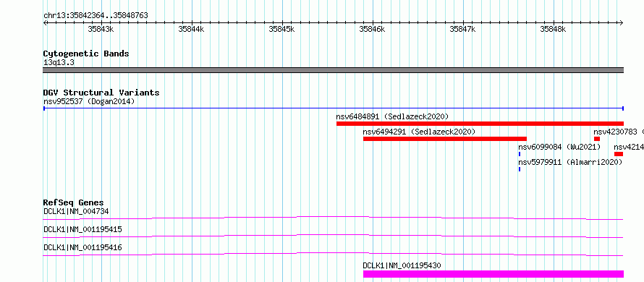This screenshot has width=644, height=282.
Task: Open variant nsv6494291 (Sedlazeck2020) label
Action: 419,132
